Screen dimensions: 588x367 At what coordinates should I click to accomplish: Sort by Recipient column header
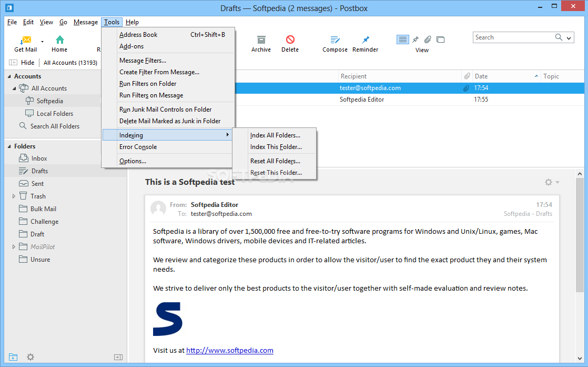tap(400, 76)
